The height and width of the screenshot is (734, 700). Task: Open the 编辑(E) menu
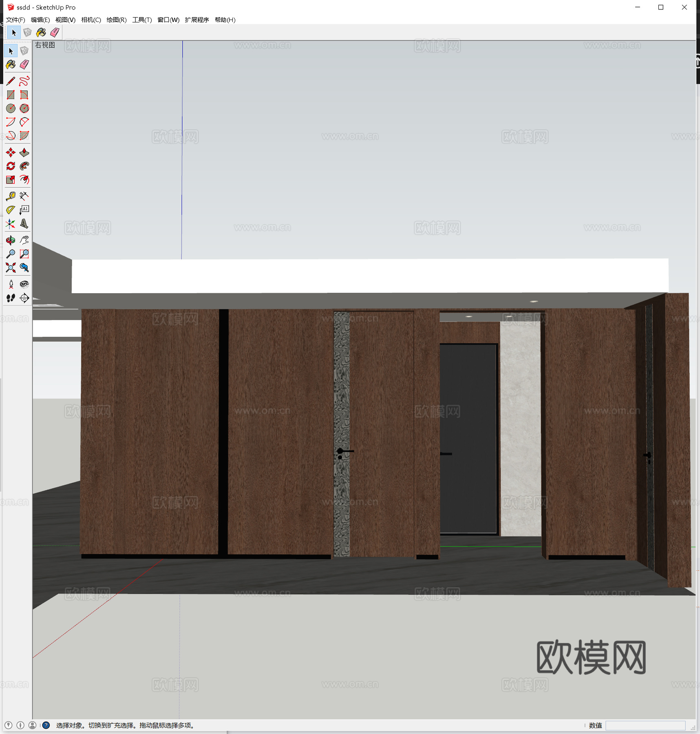coord(40,20)
